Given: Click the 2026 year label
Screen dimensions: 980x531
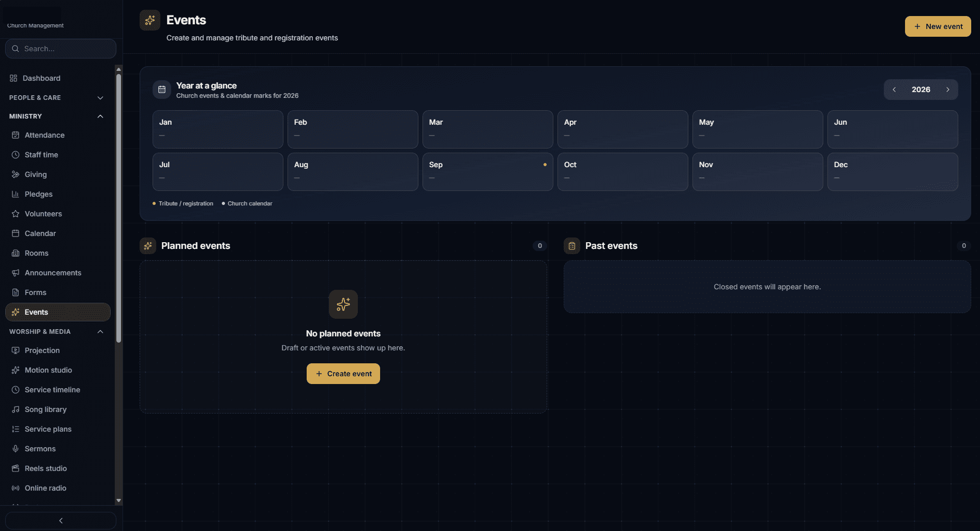Looking at the screenshot, I should (921, 90).
